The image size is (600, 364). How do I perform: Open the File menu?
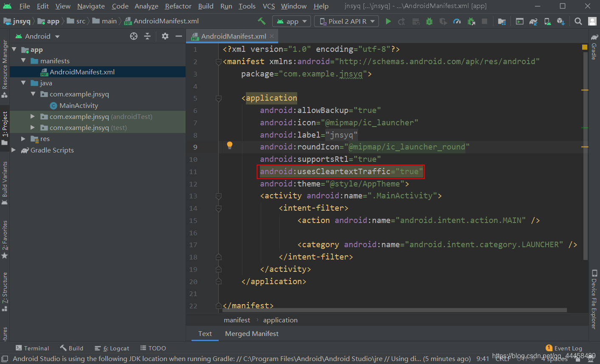(25, 6)
